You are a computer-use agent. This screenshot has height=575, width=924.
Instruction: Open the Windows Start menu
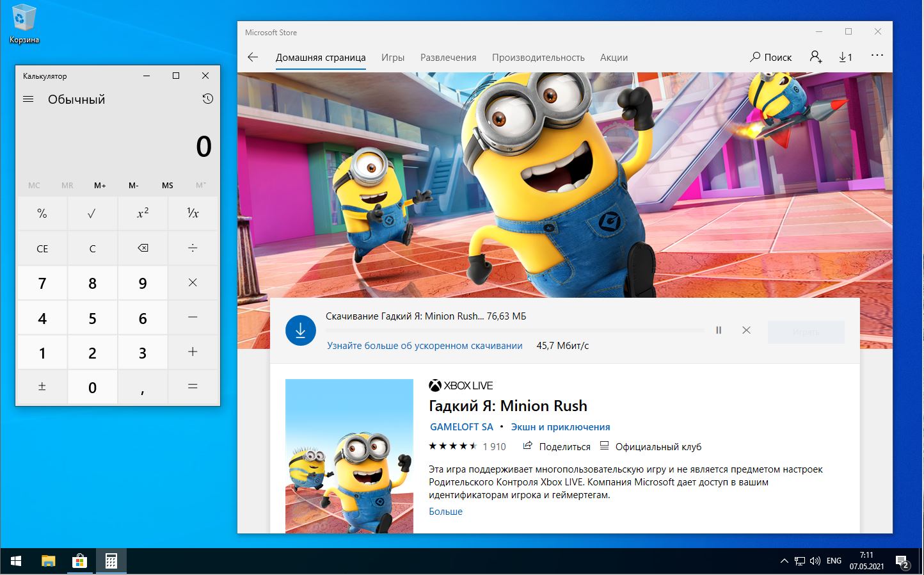coord(15,562)
